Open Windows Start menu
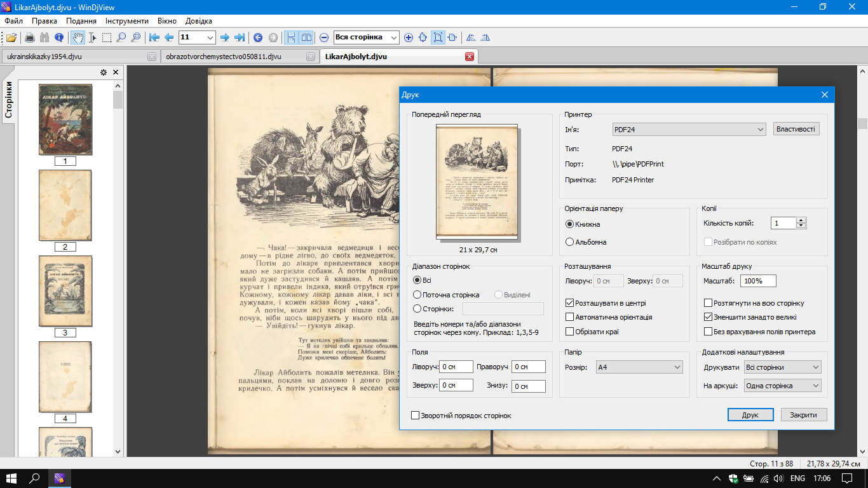Image resolution: width=868 pixels, height=488 pixels. click(x=11, y=478)
